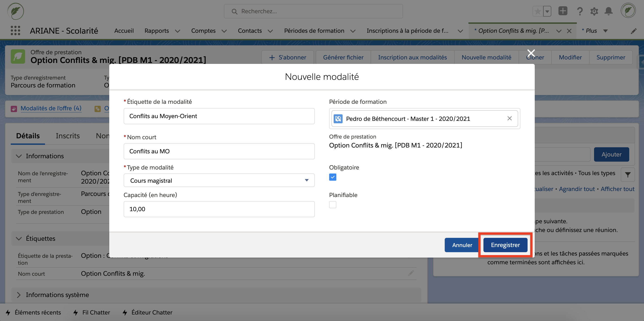Viewport: 644px width, 321px height.
Task: Close the Nouvelle modalité dialog with X
Action: [531, 53]
